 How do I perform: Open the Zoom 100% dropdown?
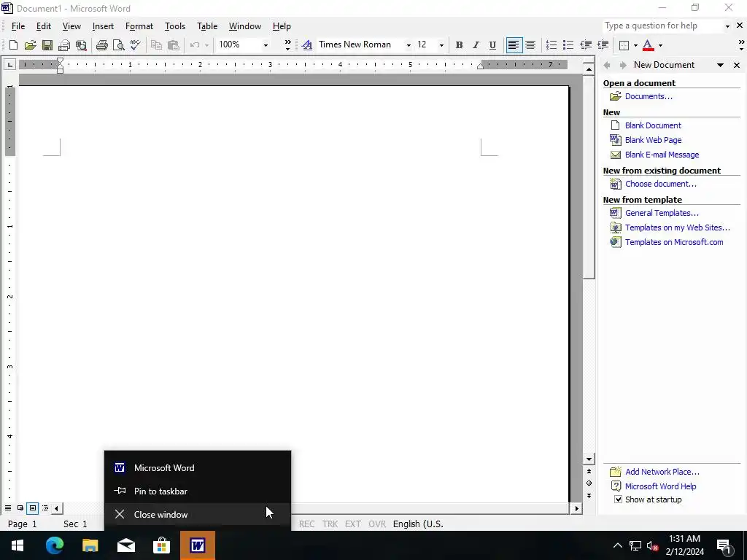click(x=266, y=45)
